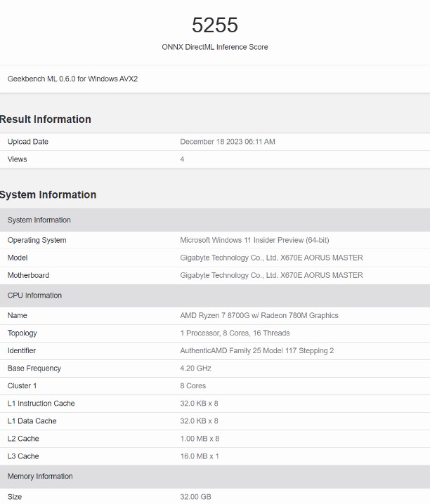Select the 16.0 MB x 1 value
Screen dimensions: 430x504
(200, 456)
